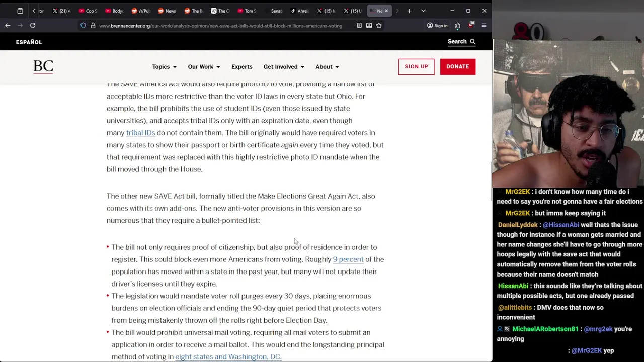Switch to the 'Senat' tab
This screenshot has height=362, width=644.
(273, 11)
